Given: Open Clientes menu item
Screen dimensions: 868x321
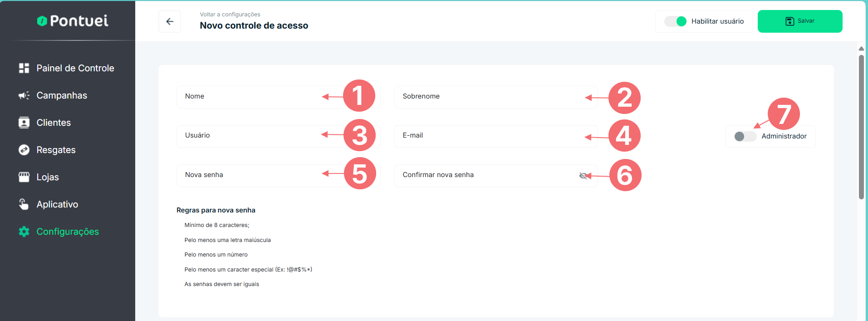Looking at the screenshot, I should point(54,123).
